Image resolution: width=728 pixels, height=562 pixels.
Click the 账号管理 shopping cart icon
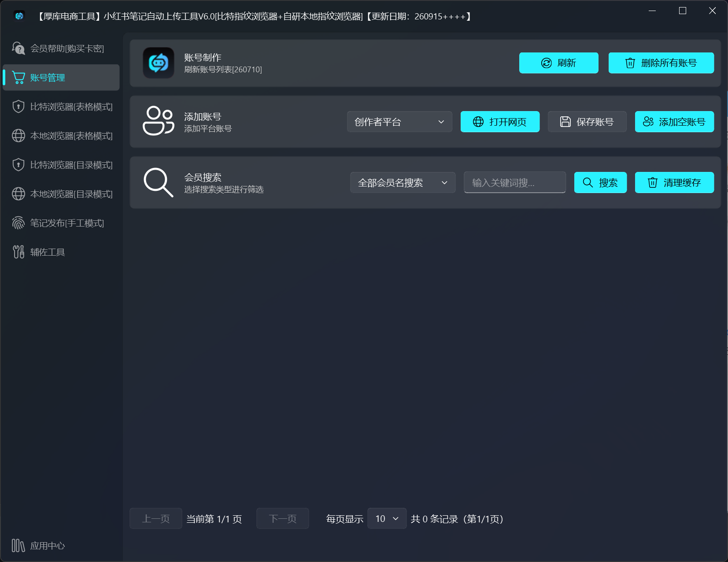point(18,78)
